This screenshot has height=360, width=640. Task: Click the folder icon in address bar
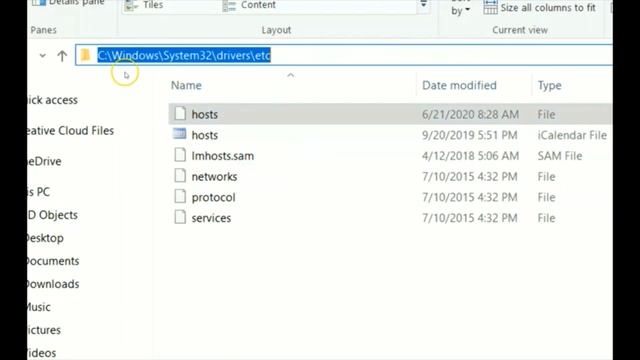pyautogui.click(x=85, y=55)
